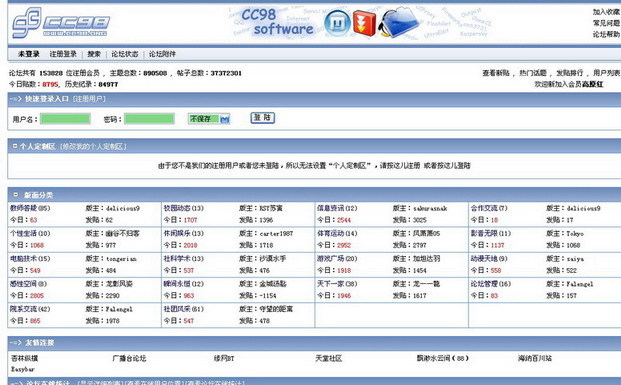Open the 搜索 menu item
The width and height of the screenshot is (621, 385).
click(94, 54)
